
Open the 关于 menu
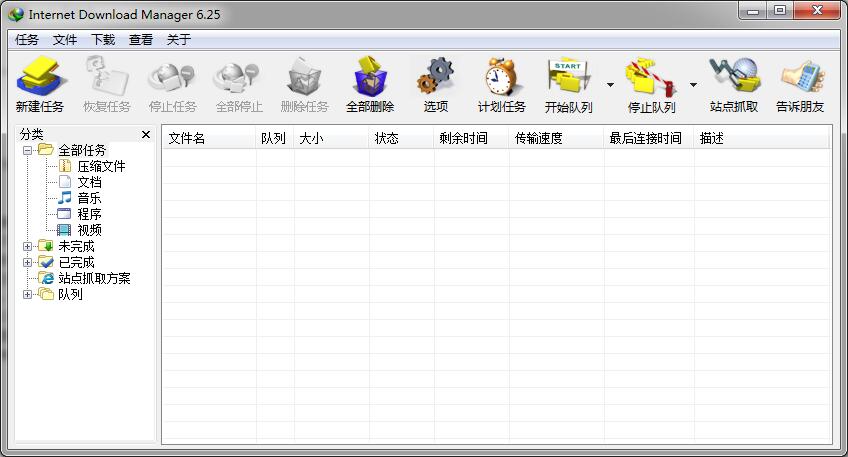(178, 39)
